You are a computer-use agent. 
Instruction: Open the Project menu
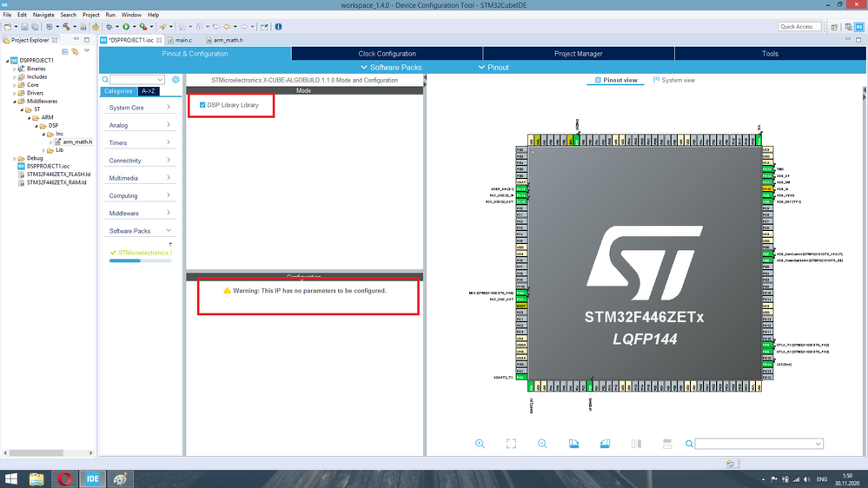pos(90,15)
